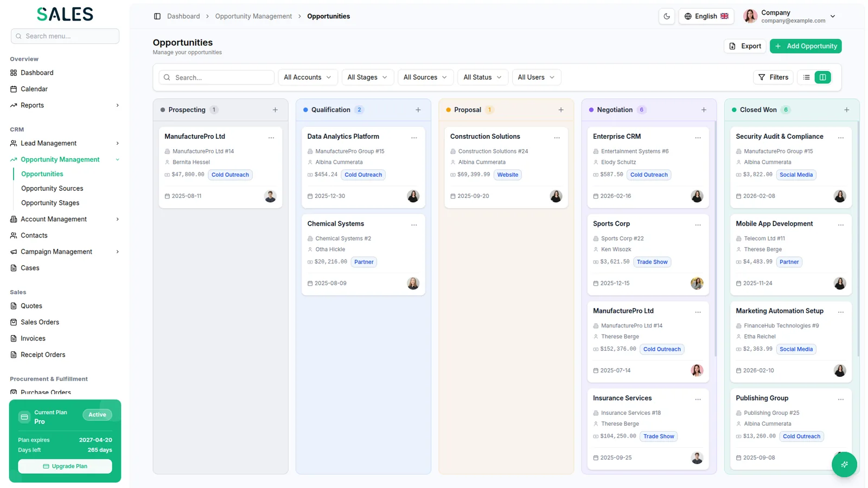The image size is (868, 488).
Task: Click the floating AI sparkle button
Action: pyautogui.click(x=844, y=464)
